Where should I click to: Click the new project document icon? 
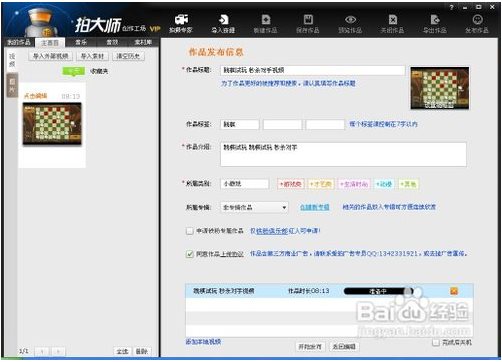point(265,20)
